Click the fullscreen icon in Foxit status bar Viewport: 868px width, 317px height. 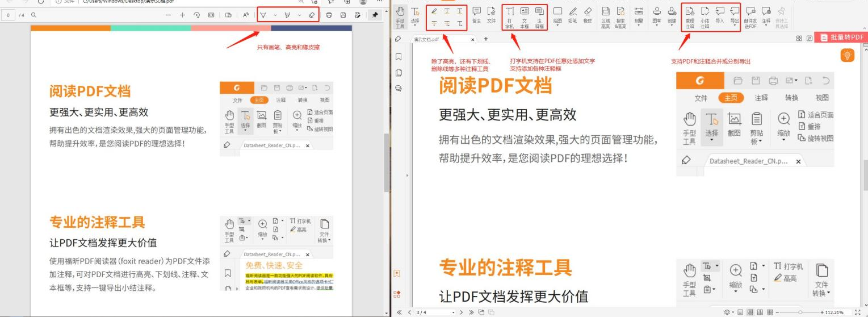point(857,312)
